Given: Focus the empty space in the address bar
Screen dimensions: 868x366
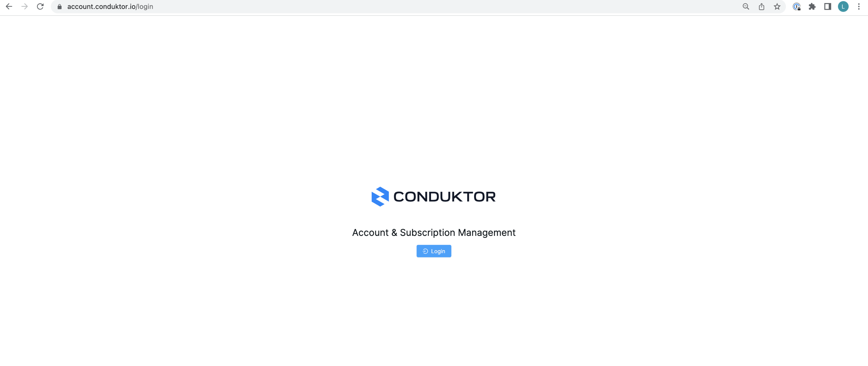Looking at the screenshot, I should click(438, 7).
